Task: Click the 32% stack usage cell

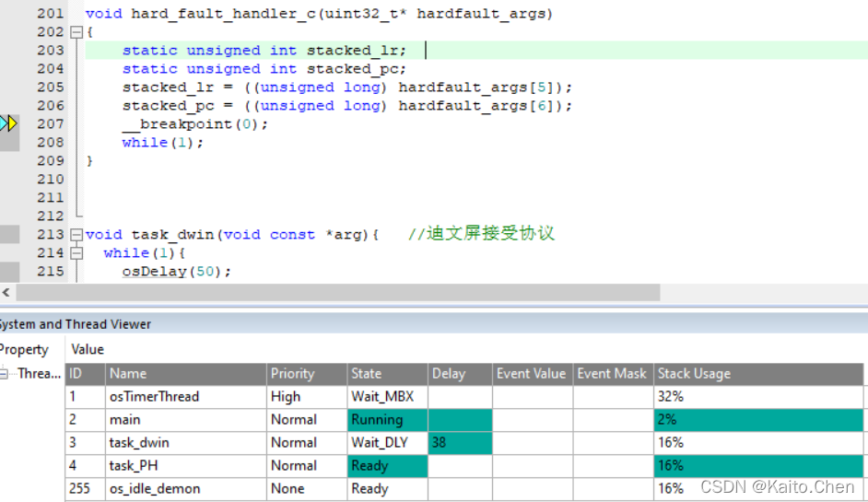Action: coord(758,397)
